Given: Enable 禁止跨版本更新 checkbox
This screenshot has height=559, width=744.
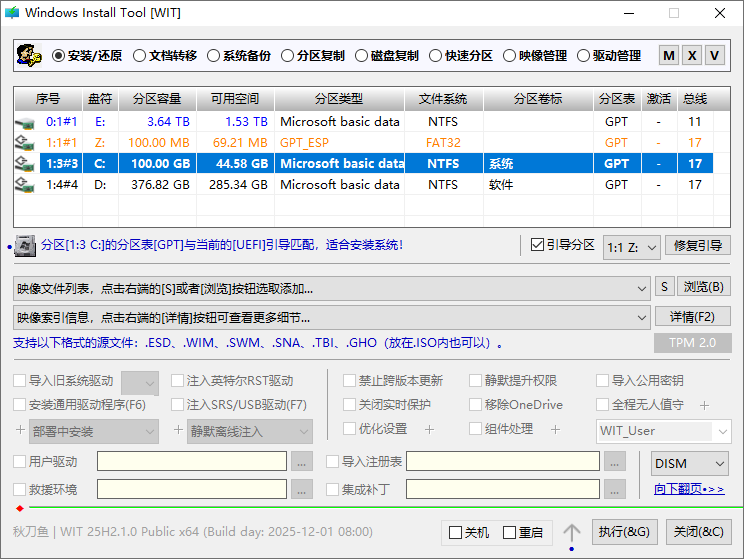Looking at the screenshot, I should click(x=349, y=381).
